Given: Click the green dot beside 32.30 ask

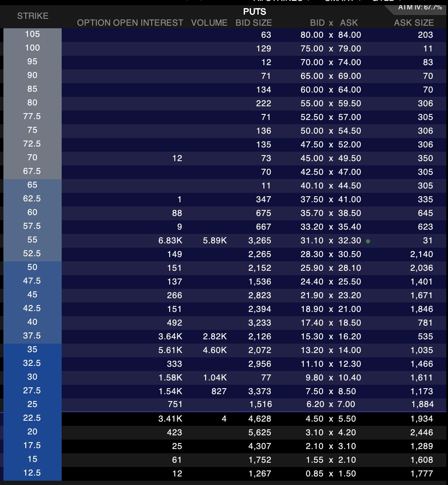Looking at the screenshot, I should tap(368, 241).
